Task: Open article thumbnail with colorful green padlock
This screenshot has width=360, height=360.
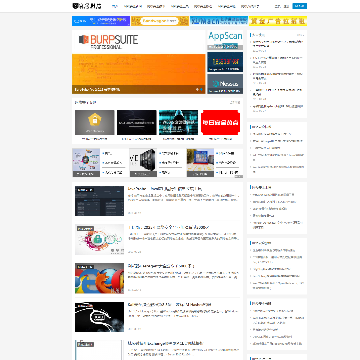Action: [99, 240]
